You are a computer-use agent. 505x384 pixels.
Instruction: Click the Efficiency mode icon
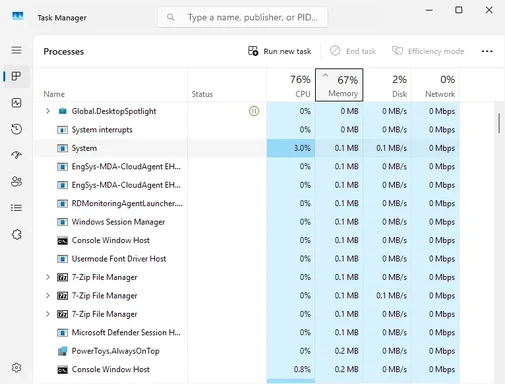(397, 51)
